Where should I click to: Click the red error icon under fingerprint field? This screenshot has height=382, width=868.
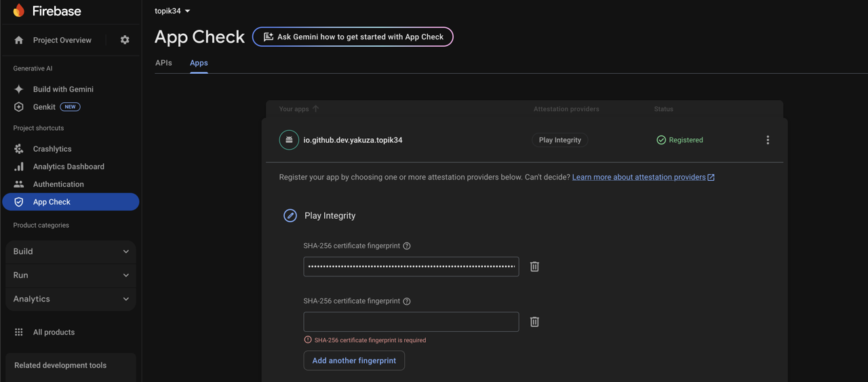click(308, 340)
